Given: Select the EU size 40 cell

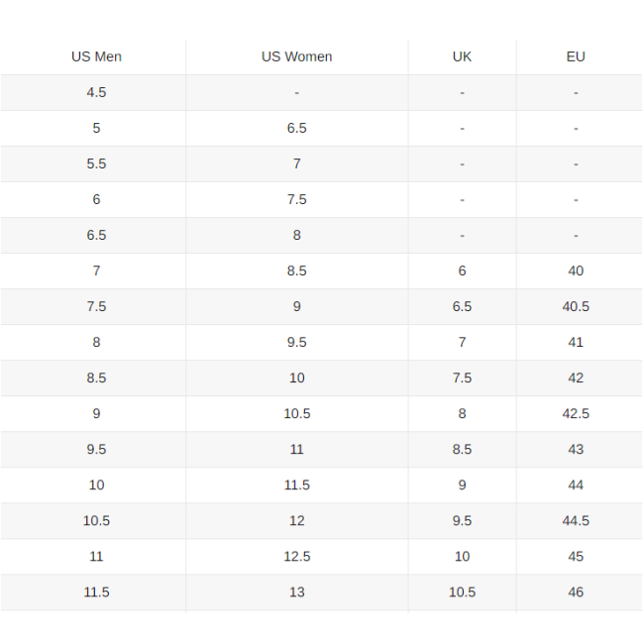Looking at the screenshot, I should [x=576, y=270].
